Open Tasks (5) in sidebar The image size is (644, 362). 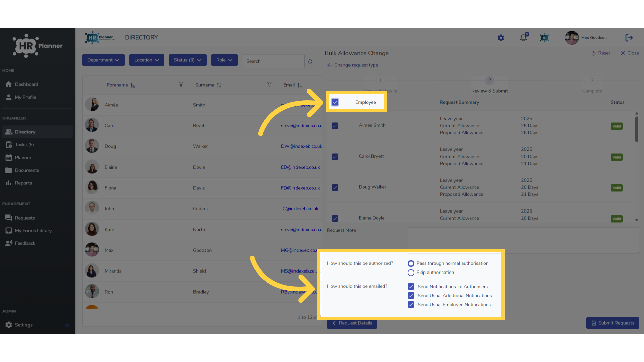coord(37,145)
